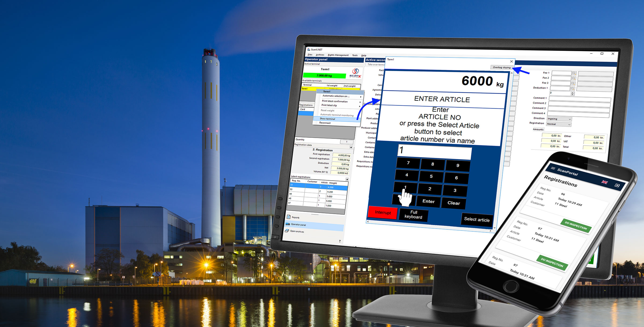The width and height of the screenshot is (644, 327).
Task: Collapse the Latest registrations section arrow
Action: click(x=347, y=179)
